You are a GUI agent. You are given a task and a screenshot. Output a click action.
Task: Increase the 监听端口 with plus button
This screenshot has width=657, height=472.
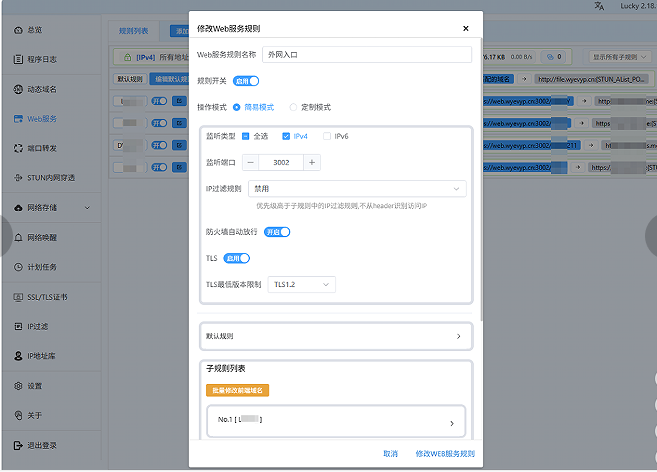tap(313, 162)
